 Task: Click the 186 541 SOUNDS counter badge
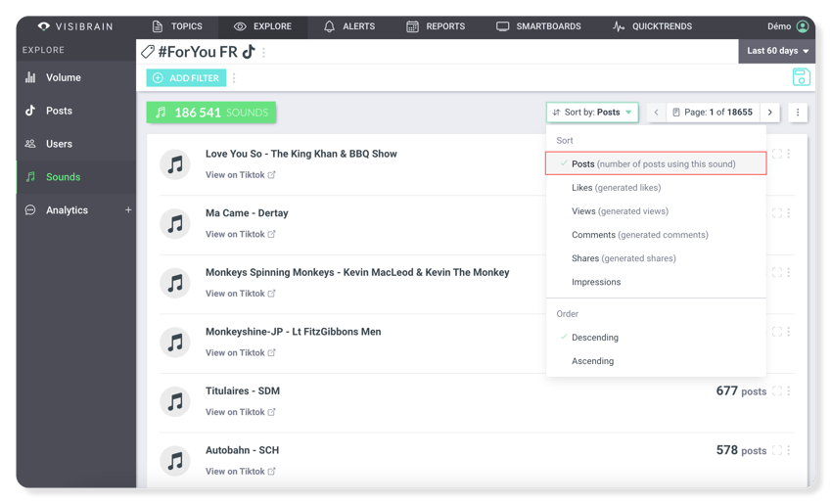211,113
